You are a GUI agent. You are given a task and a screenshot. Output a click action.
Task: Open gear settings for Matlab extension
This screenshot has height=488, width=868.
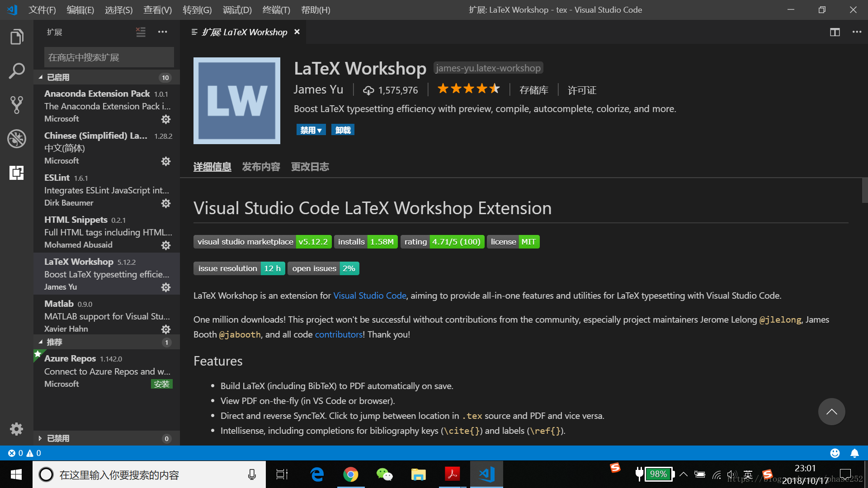[x=166, y=329]
